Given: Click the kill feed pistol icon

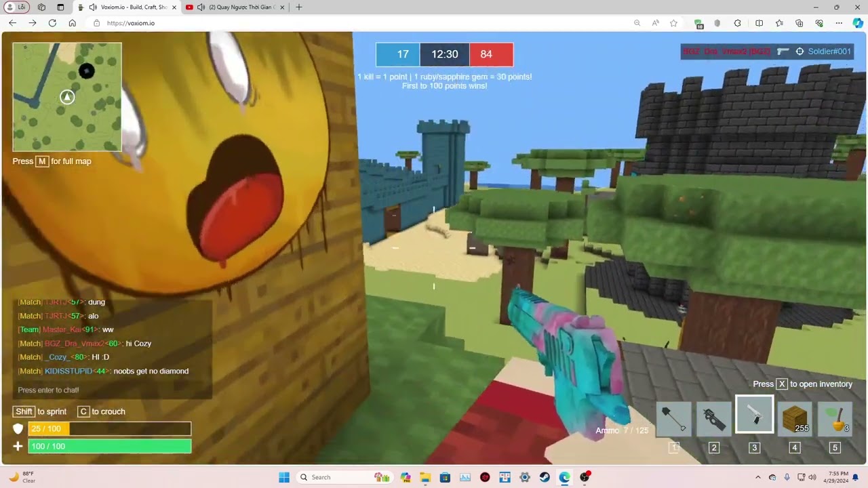Looking at the screenshot, I should tap(783, 52).
